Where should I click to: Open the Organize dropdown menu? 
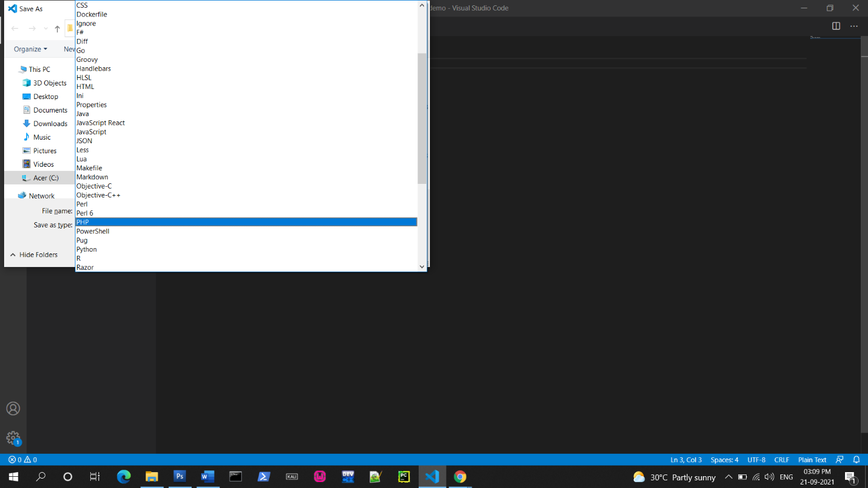[x=29, y=49]
